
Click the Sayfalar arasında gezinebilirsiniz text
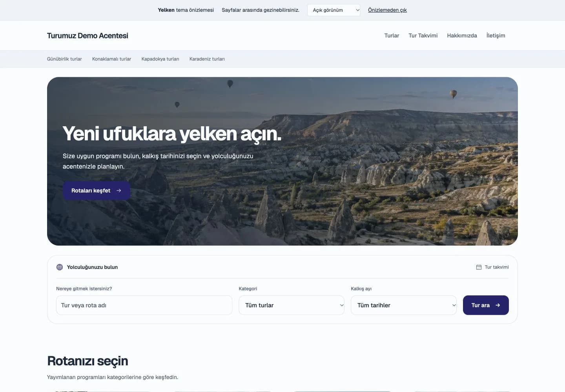click(x=261, y=10)
